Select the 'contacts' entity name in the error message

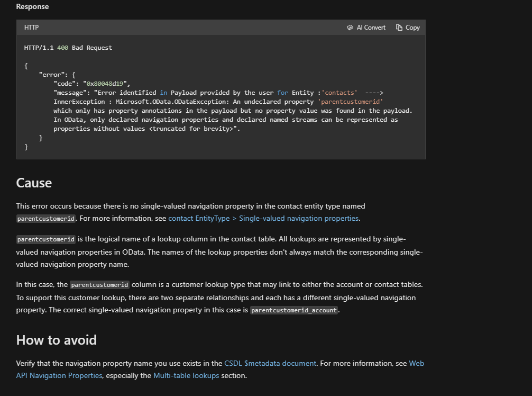point(339,92)
